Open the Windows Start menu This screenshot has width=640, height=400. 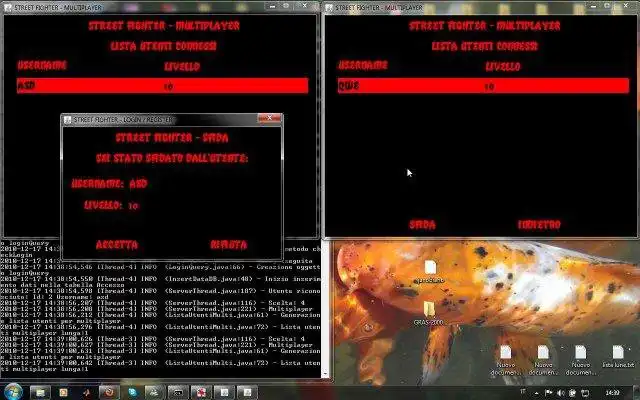click(x=13, y=392)
